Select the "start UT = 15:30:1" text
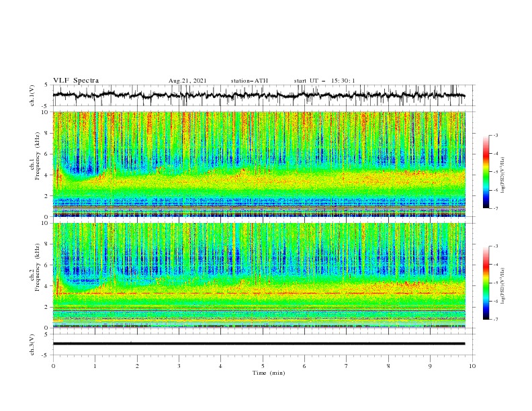This screenshot has width=532, height=411. point(324,81)
